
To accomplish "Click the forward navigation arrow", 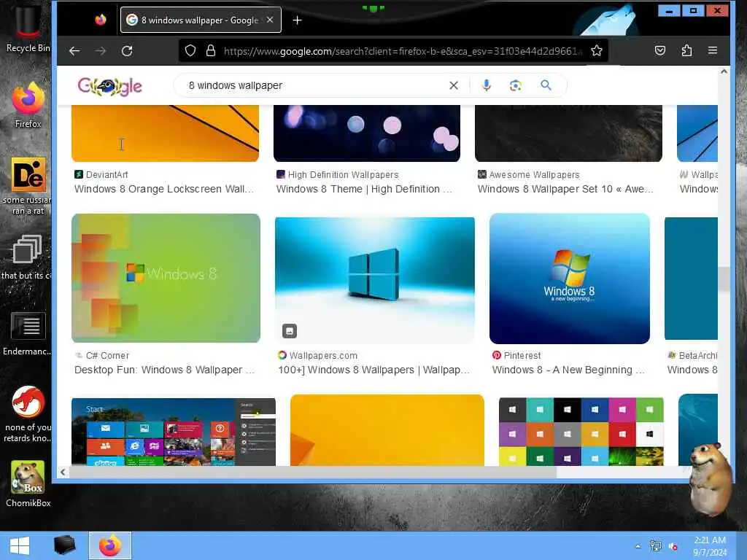I will click(x=101, y=51).
